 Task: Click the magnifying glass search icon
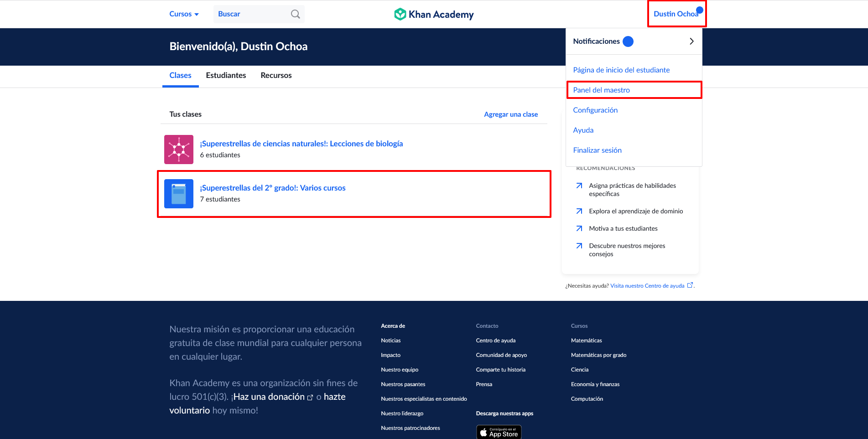[x=296, y=14]
